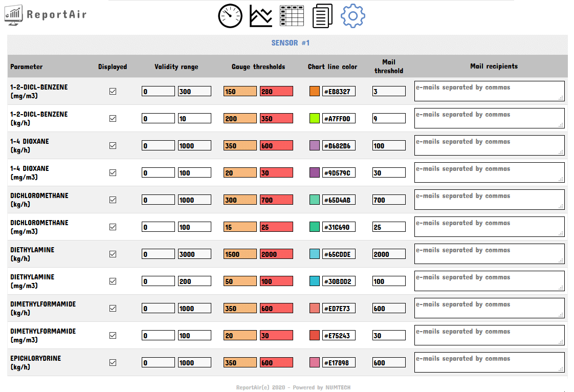
Task: Open the line chart view icon
Action: pyautogui.click(x=261, y=16)
